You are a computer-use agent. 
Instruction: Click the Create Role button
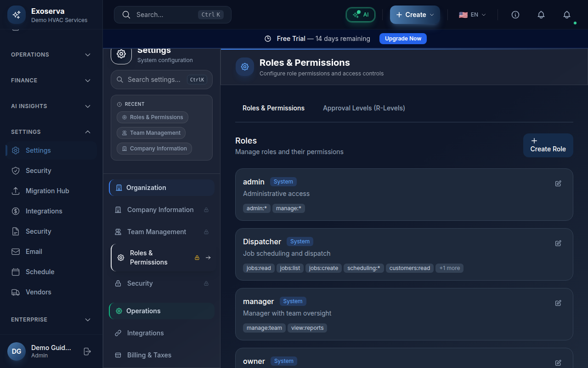[548, 145]
